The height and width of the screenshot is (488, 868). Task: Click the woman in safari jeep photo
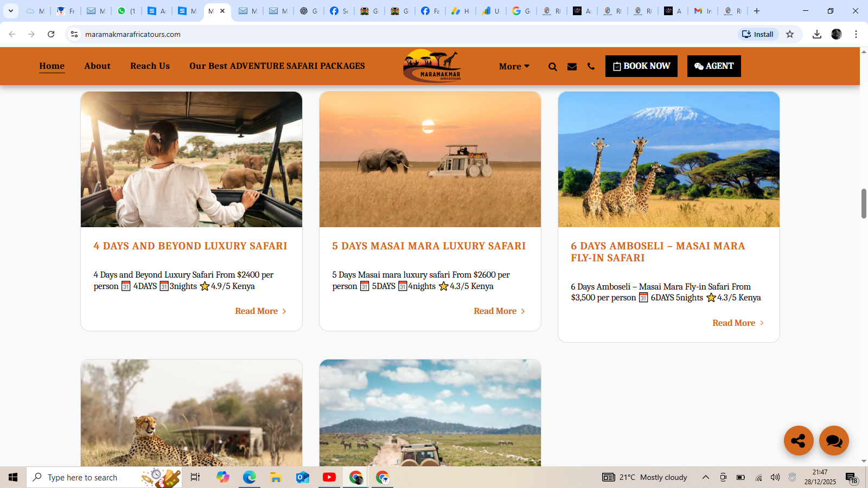pos(192,159)
